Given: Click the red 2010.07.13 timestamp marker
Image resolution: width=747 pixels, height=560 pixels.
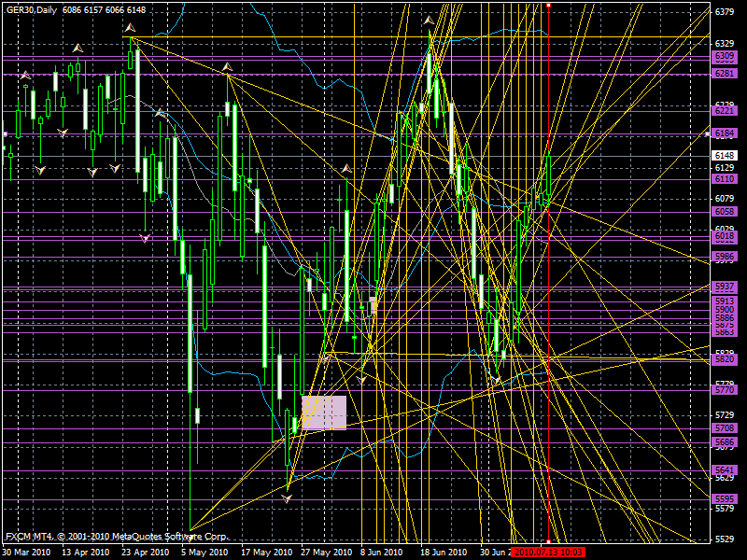Looking at the screenshot, I should pyautogui.click(x=549, y=551).
